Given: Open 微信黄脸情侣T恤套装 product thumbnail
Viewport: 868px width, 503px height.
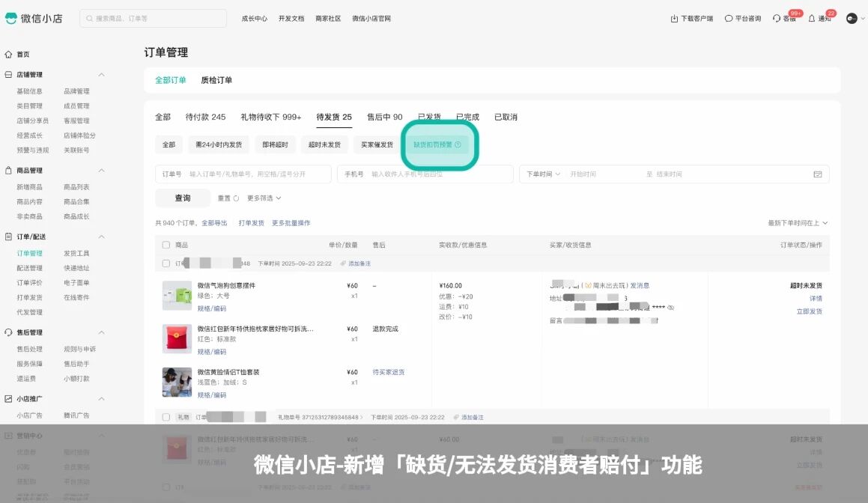Looking at the screenshot, I should [177, 382].
